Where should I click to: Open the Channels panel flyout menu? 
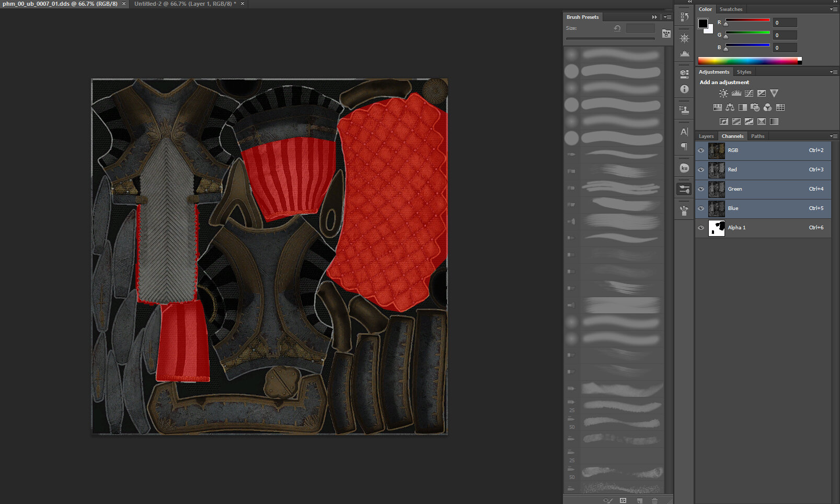click(x=834, y=136)
